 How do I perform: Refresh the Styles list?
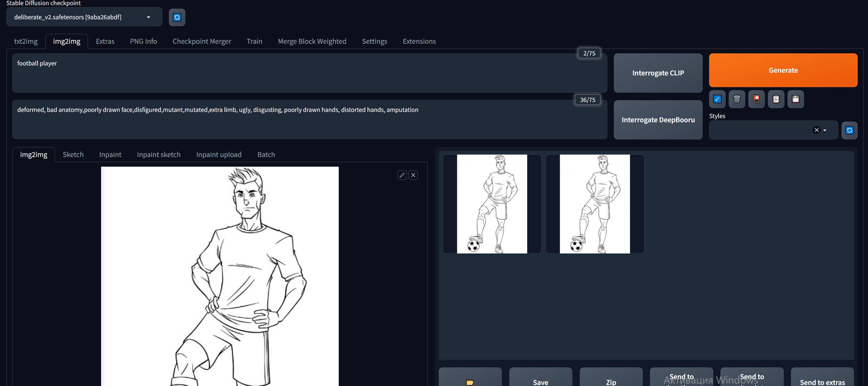(849, 130)
